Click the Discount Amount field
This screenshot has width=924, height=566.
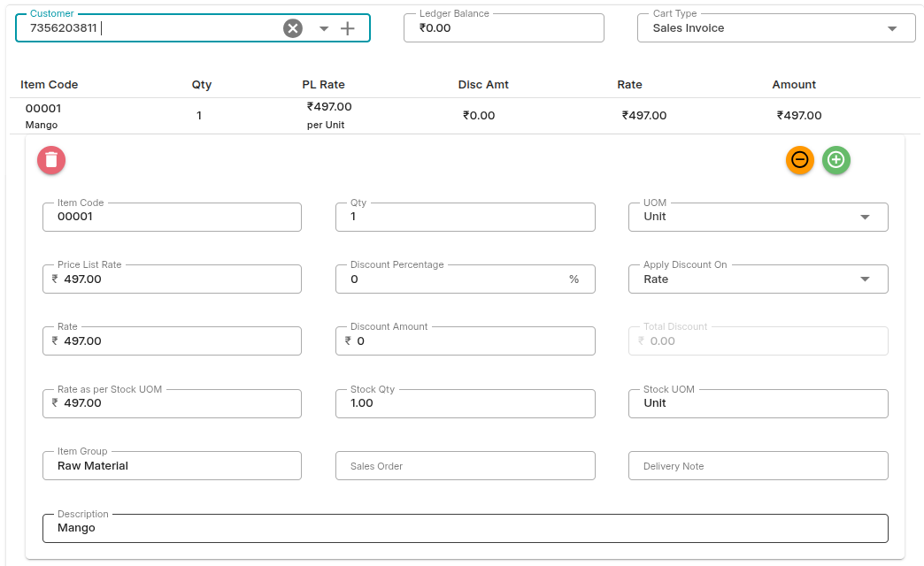point(466,341)
